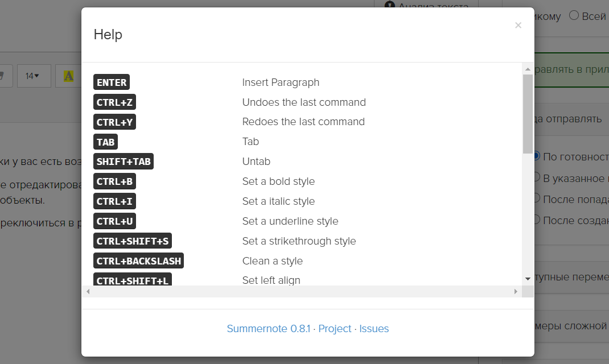Screen dimensions: 609x364
Task: Click the "Set a bold style" description
Action: point(278,181)
